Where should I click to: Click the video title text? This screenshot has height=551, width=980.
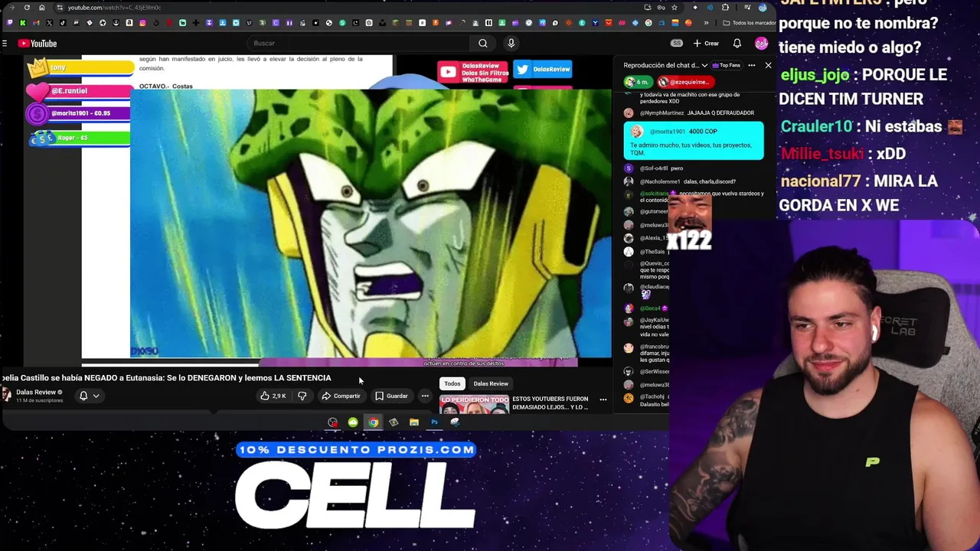(x=166, y=378)
